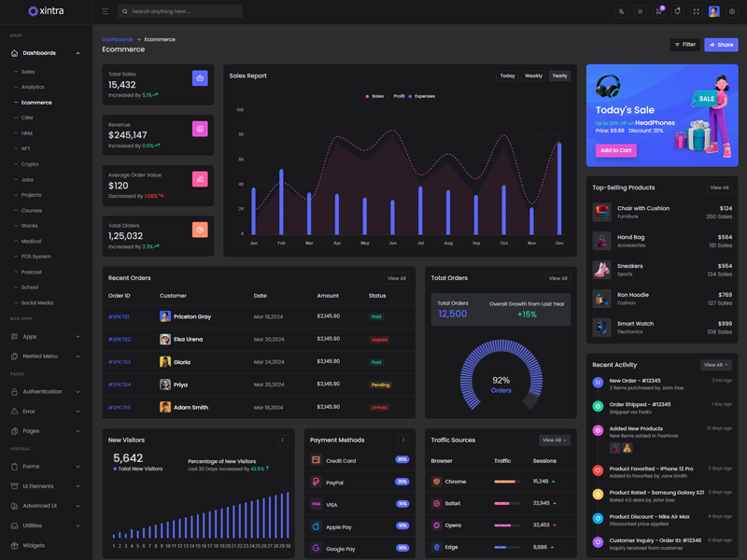Screen dimensions: 747x560
Task: Click the user profile avatar
Action: pos(713,12)
